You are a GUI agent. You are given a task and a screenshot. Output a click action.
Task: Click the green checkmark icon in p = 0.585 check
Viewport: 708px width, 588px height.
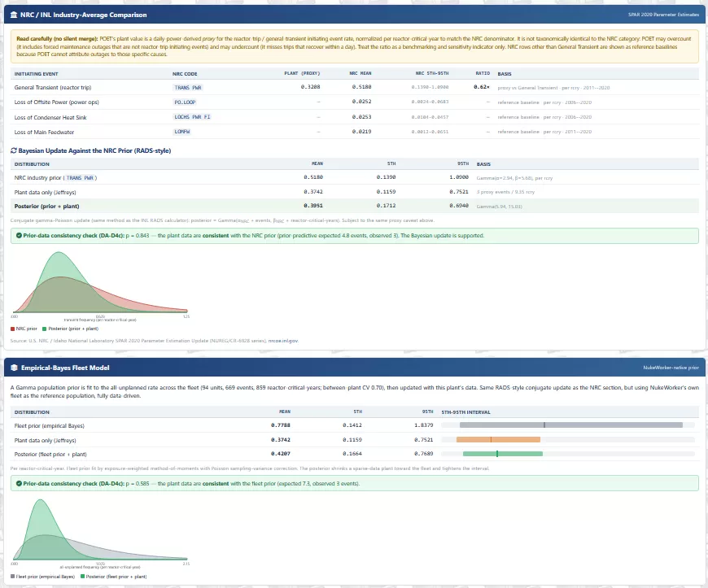19,483
